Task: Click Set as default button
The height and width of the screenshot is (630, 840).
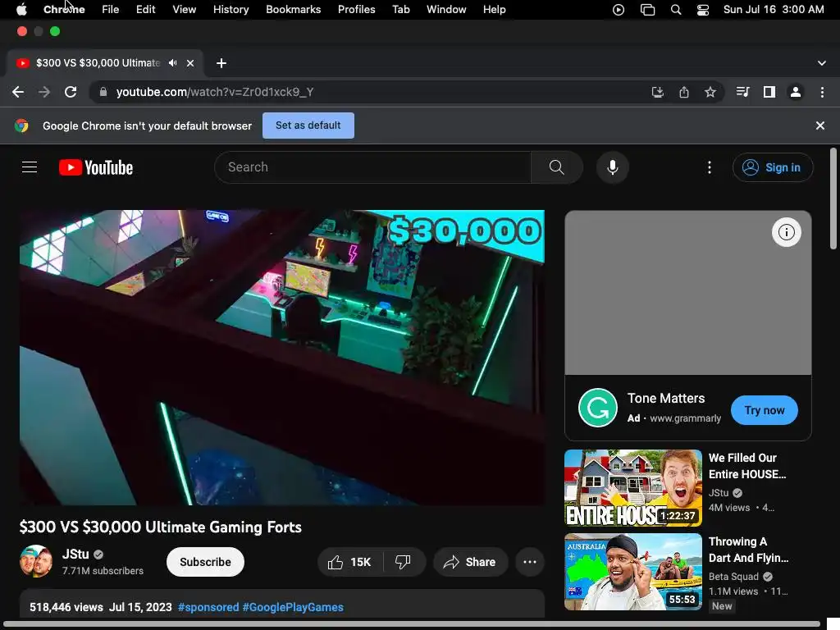Action: pyautogui.click(x=308, y=126)
